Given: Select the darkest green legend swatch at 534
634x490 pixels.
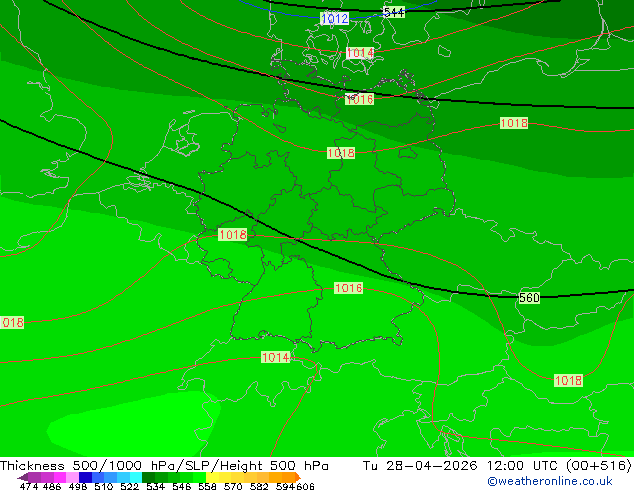Looking at the screenshot, I should click(x=148, y=477).
